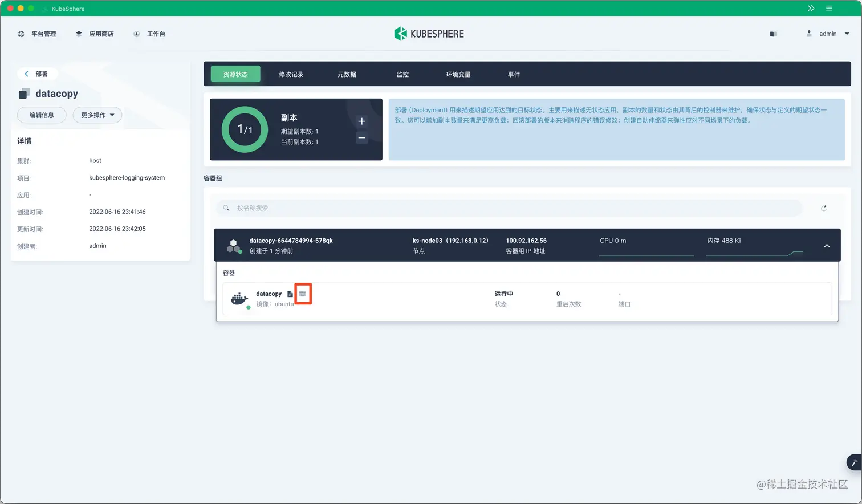This screenshot has height=504, width=862.
Task: Click cluster value host
Action: pos(95,161)
